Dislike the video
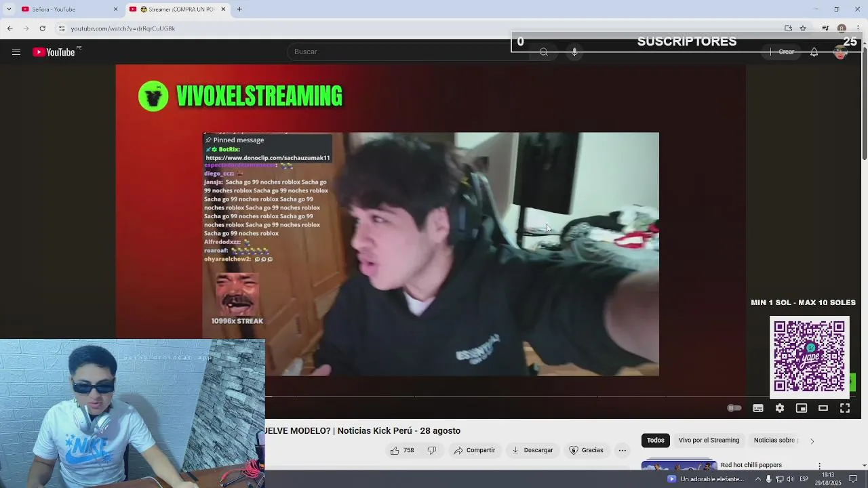 432,450
